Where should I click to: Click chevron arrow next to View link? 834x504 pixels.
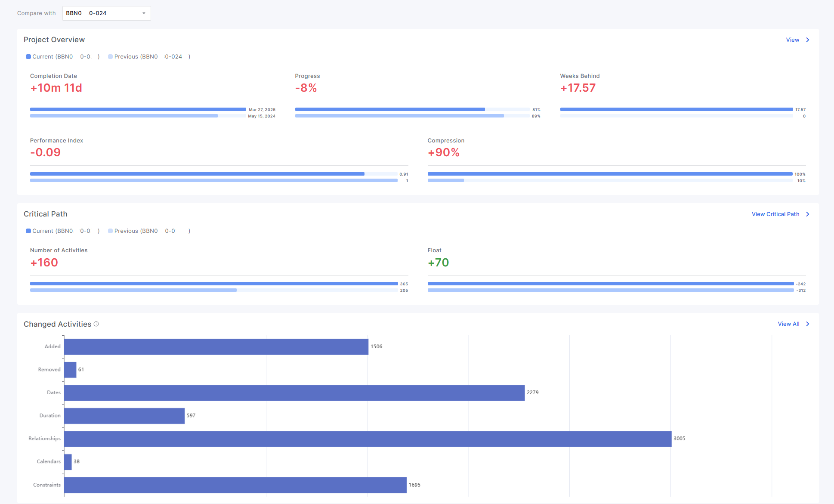[808, 40]
